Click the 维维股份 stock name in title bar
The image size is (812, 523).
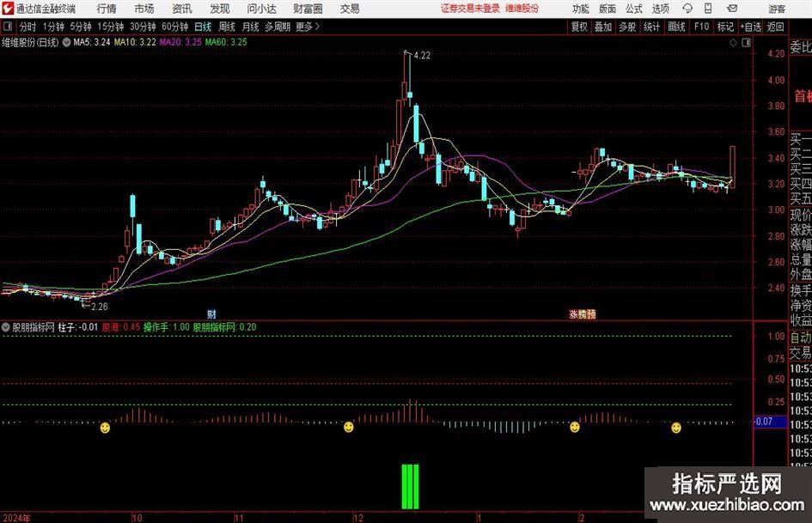[x=522, y=9]
